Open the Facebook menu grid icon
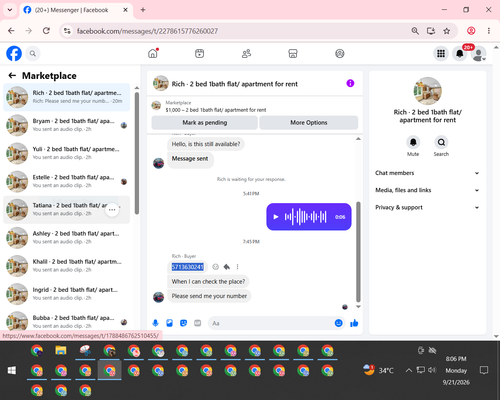This screenshot has height=400, width=500. 441,53
